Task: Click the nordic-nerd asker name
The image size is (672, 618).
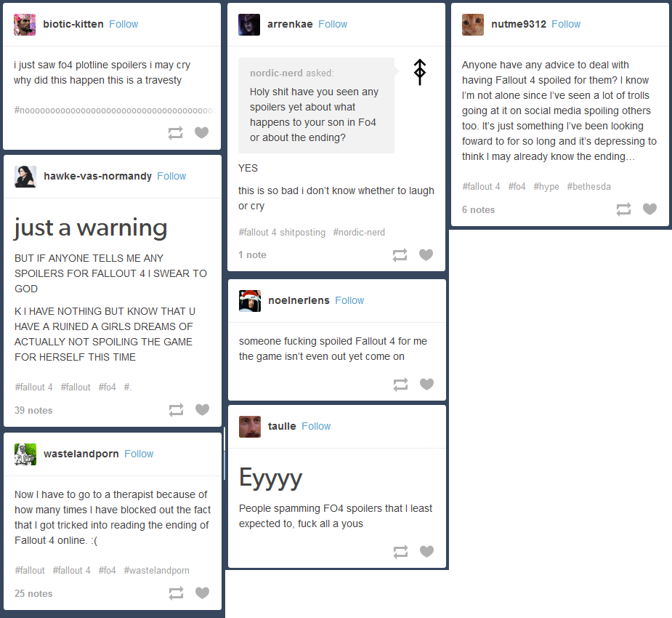Action: point(275,73)
